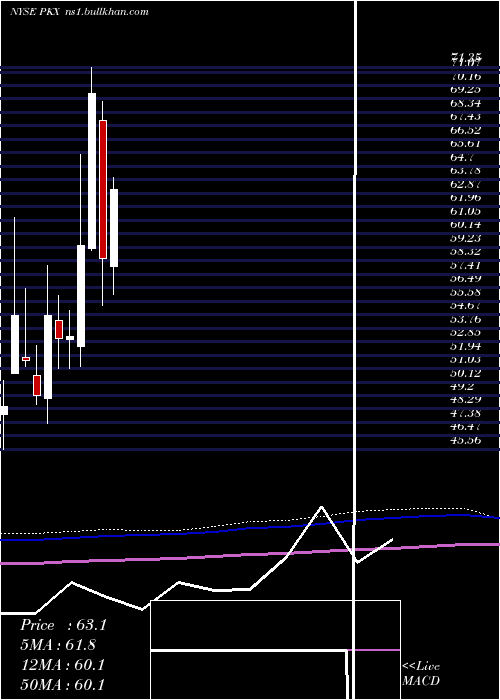Open the <<Live MACD label
Viewport: 500px width, 700px height.
point(421,674)
